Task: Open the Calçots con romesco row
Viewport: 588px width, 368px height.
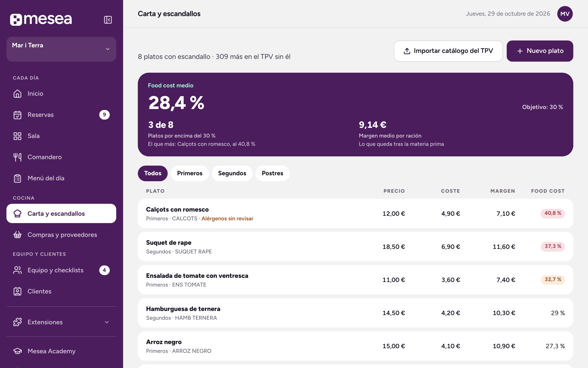Action: tap(355, 213)
